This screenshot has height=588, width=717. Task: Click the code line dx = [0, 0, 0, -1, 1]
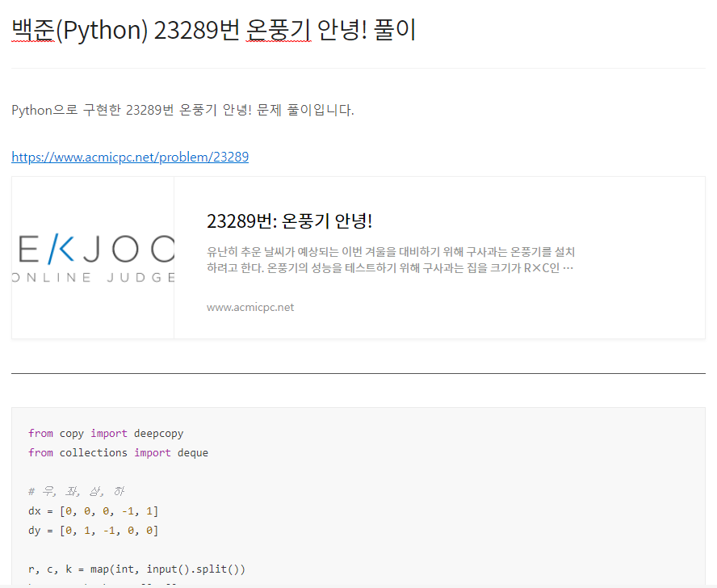(x=94, y=511)
